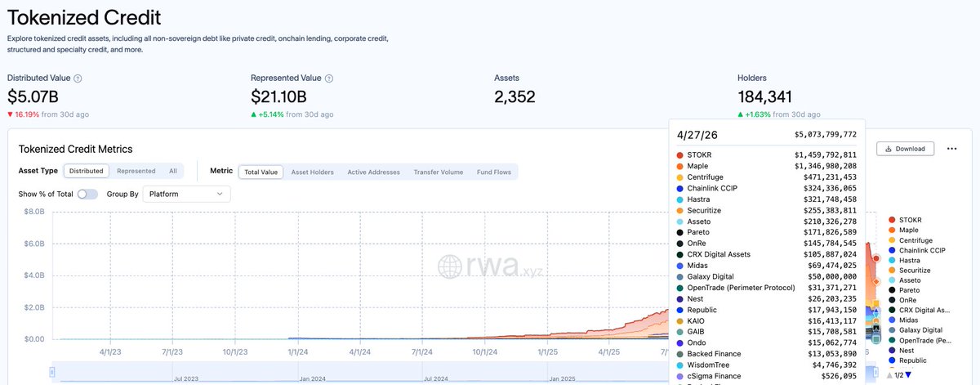Toggle the Show % of Total switch
This screenshot has height=385, width=980.
pyautogui.click(x=87, y=194)
